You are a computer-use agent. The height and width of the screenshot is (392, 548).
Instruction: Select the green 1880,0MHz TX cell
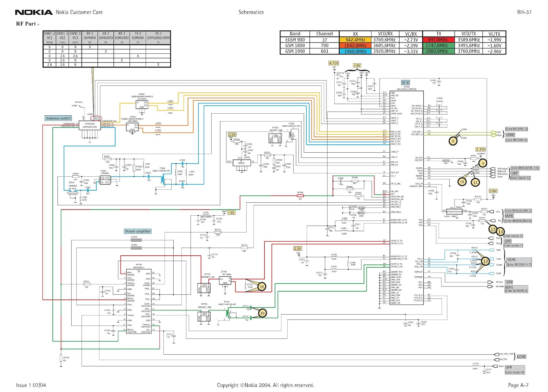pos(438,51)
